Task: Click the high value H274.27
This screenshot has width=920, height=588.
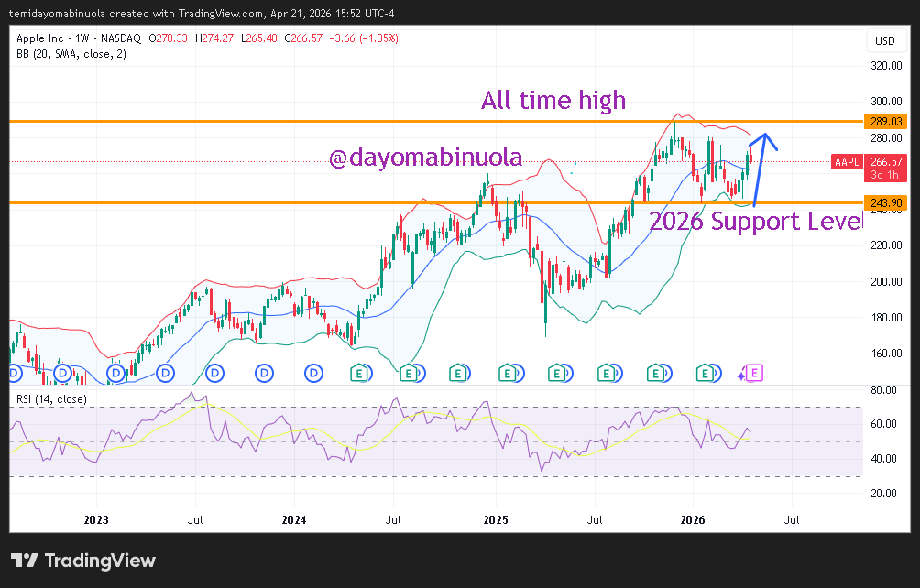Action: pyautogui.click(x=214, y=38)
